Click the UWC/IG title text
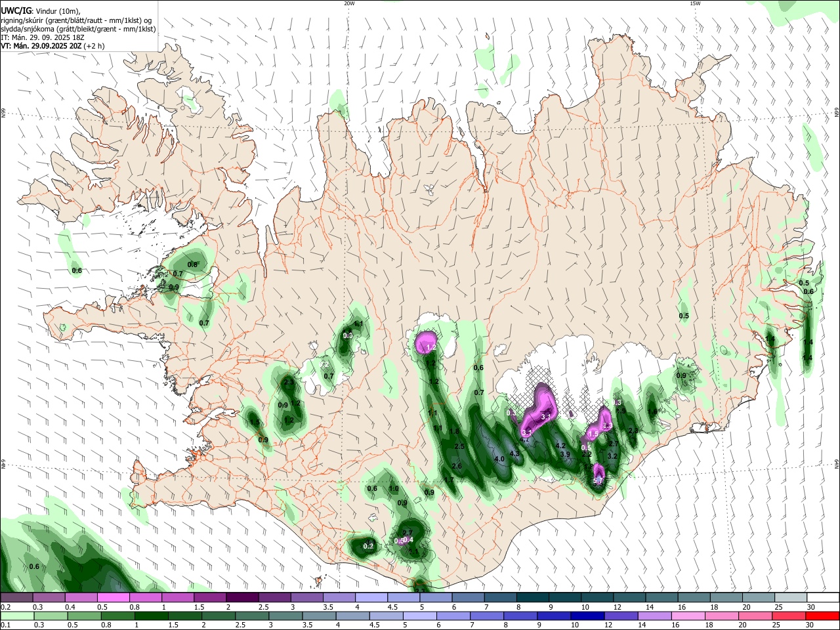 click(16, 10)
